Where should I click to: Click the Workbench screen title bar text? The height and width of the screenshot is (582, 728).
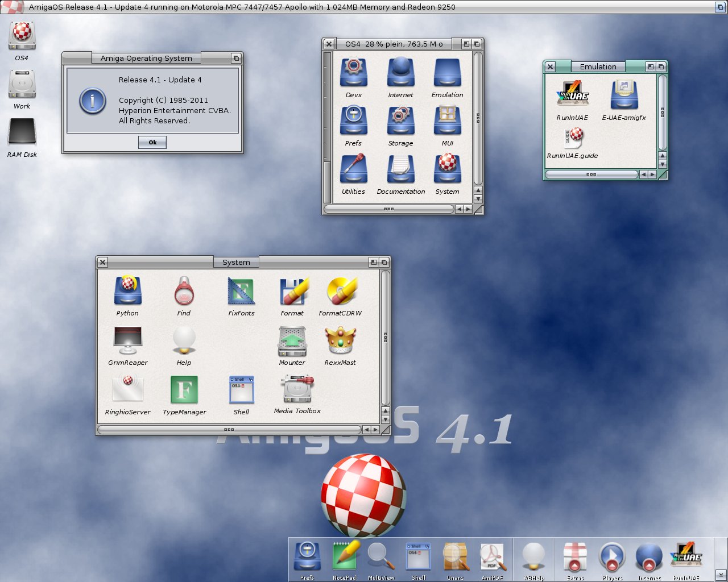(242, 7)
